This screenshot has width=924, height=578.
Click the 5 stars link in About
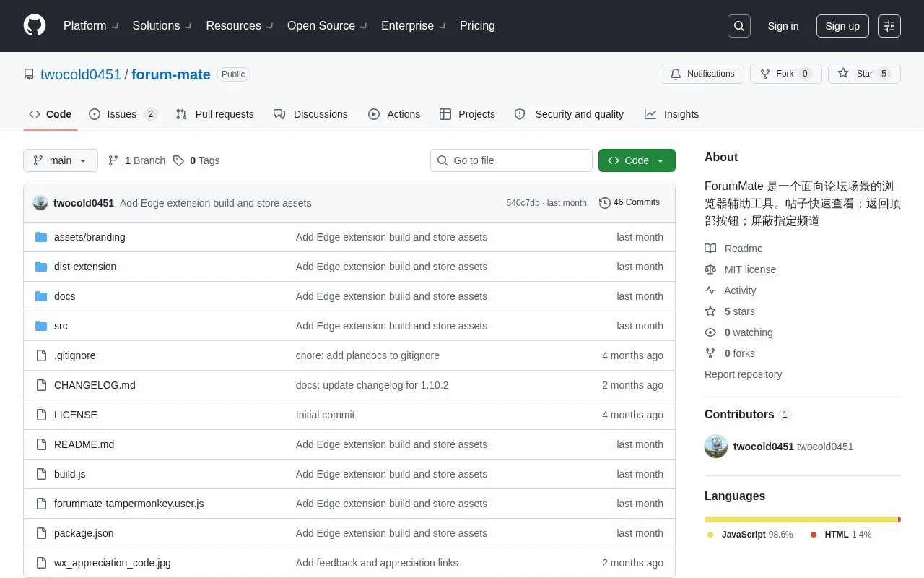click(730, 311)
